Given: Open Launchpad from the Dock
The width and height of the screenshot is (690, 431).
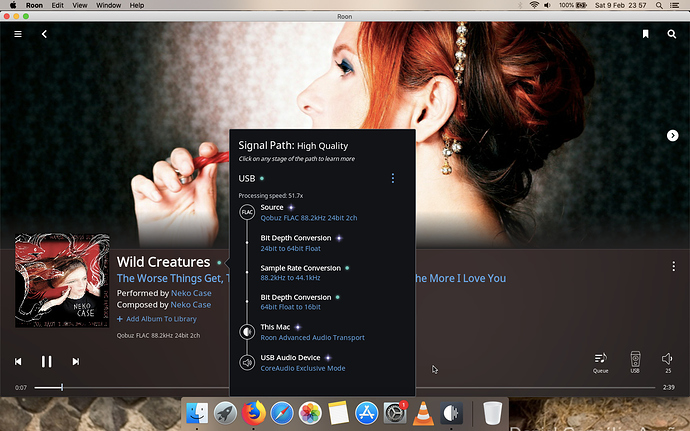Looking at the screenshot, I should tap(225, 413).
